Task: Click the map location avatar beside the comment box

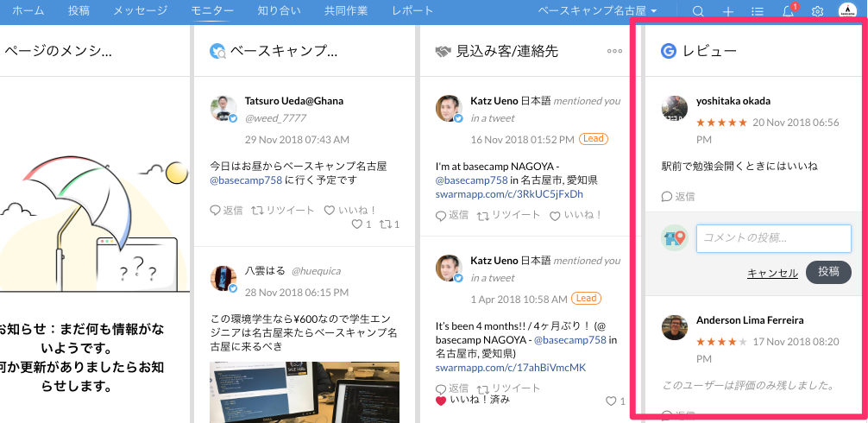Action: (x=675, y=238)
